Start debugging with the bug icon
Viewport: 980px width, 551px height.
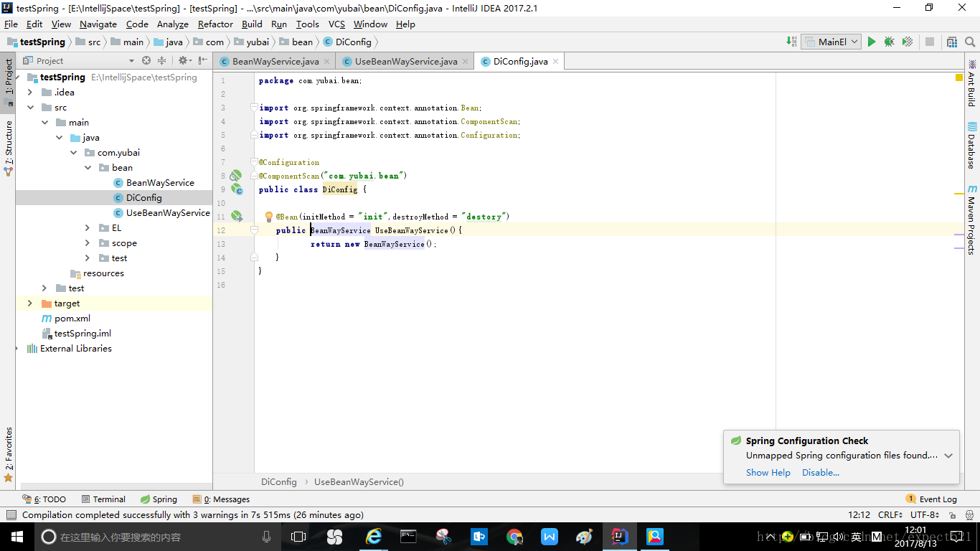[x=890, y=42]
